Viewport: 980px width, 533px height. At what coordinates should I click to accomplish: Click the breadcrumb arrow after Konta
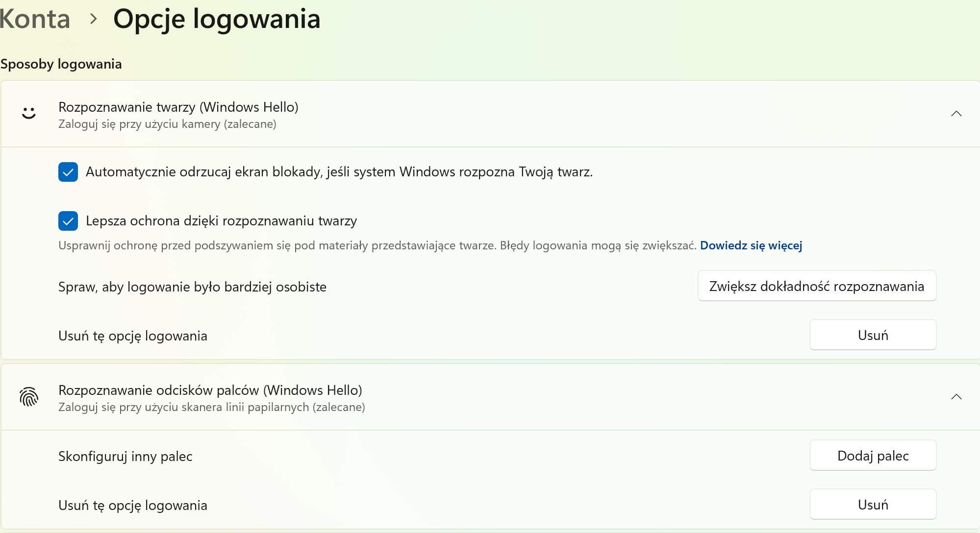pos(93,19)
